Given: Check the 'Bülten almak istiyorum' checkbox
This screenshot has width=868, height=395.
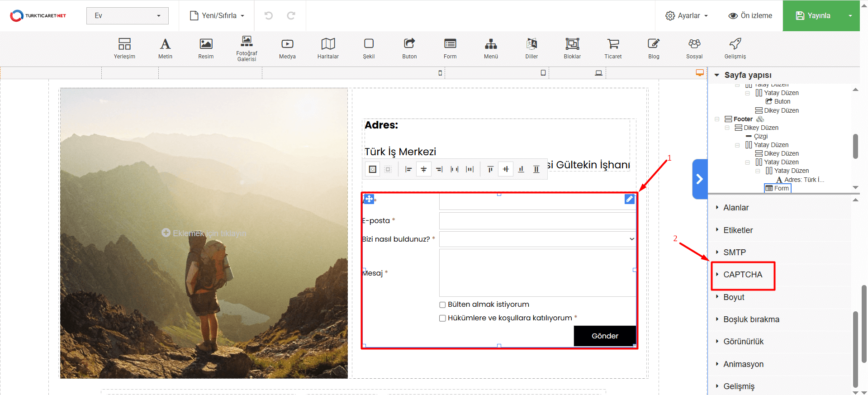Looking at the screenshot, I should [x=442, y=305].
